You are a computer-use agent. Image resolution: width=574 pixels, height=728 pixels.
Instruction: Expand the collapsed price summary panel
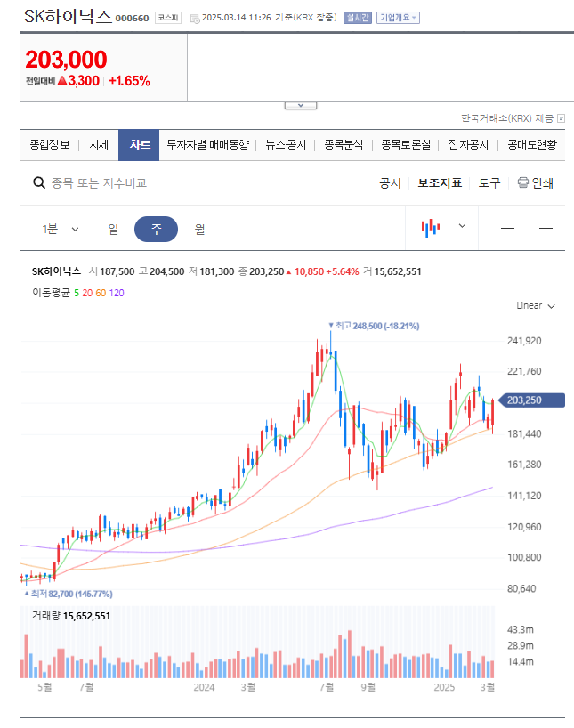point(301,105)
